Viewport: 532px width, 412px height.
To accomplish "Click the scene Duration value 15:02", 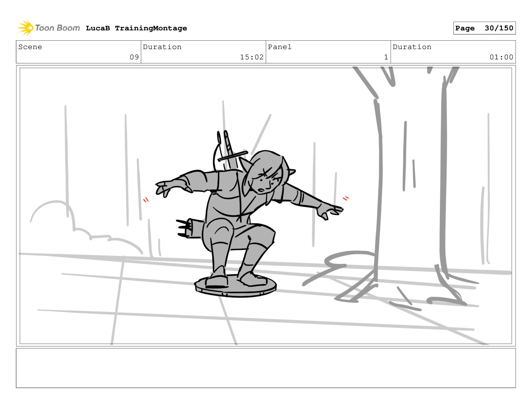I will click(252, 57).
